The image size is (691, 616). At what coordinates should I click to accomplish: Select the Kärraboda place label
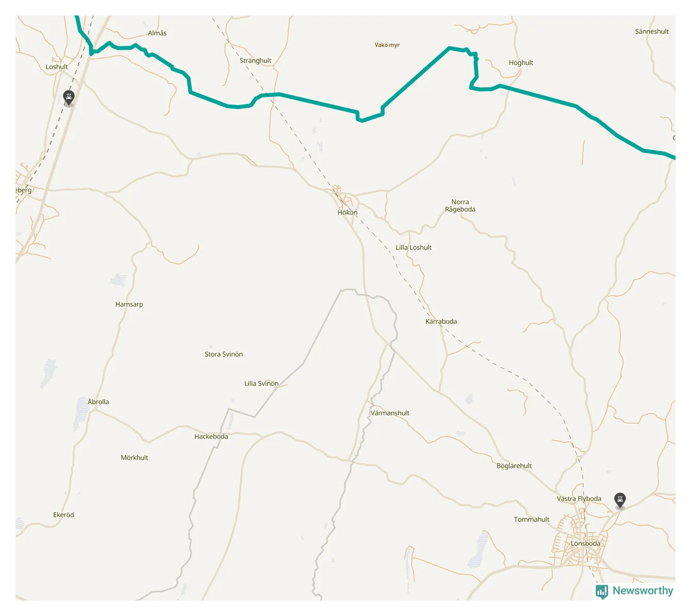tap(441, 321)
